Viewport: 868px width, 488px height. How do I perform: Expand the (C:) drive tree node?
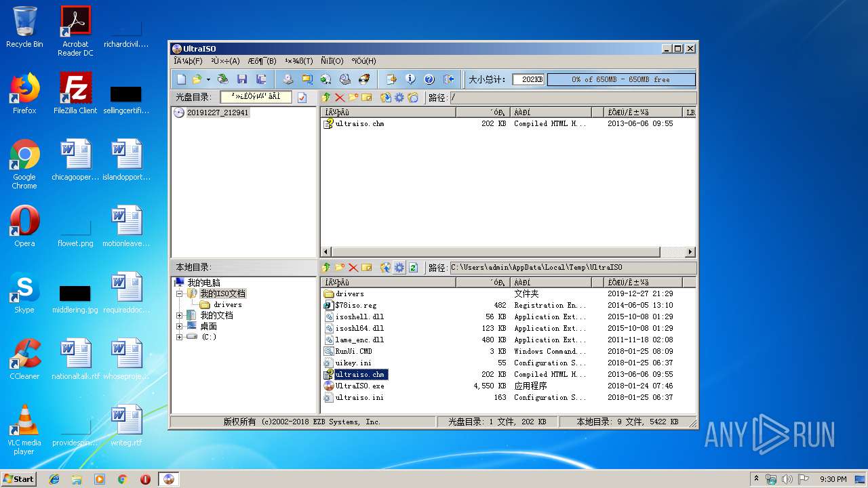(180, 337)
